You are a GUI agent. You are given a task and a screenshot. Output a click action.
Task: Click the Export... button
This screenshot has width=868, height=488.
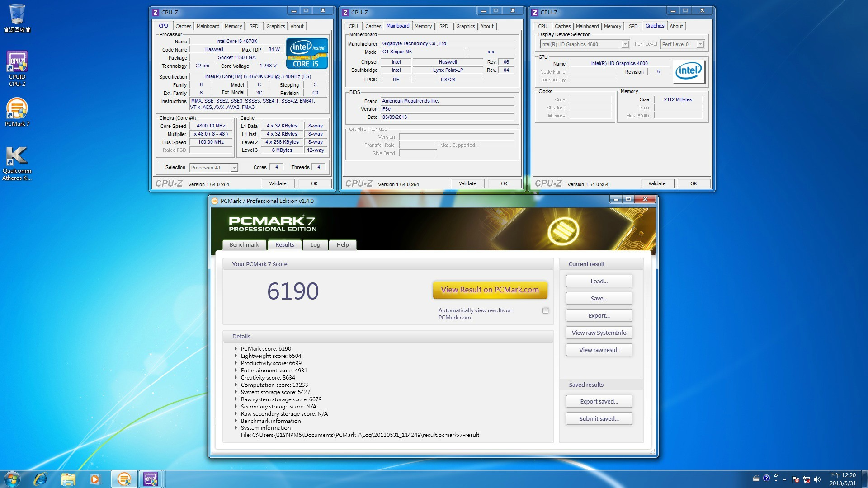pyautogui.click(x=599, y=315)
